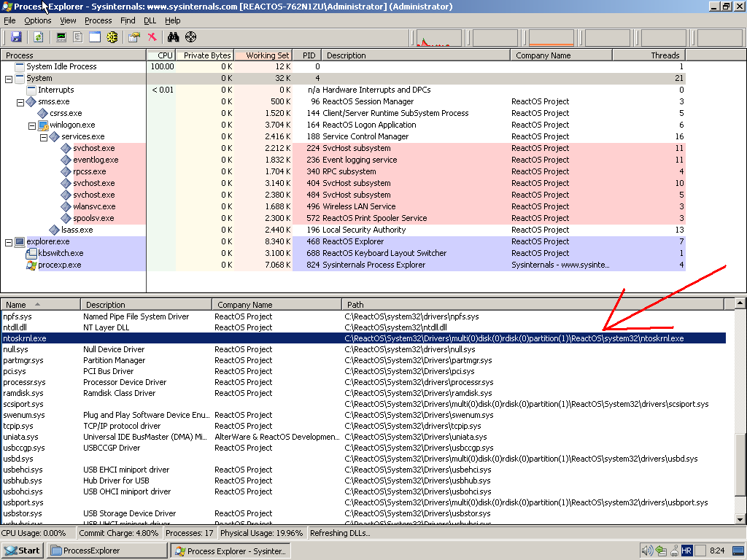Open the View menu
The width and height of the screenshot is (747, 560).
pos(68,20)
